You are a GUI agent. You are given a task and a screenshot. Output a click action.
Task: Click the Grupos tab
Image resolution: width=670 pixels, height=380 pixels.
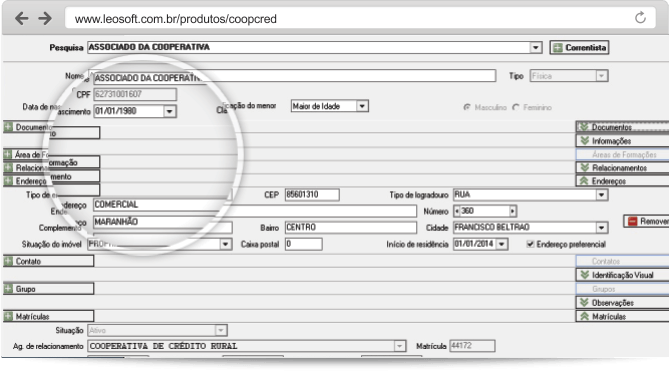point(623,289)
